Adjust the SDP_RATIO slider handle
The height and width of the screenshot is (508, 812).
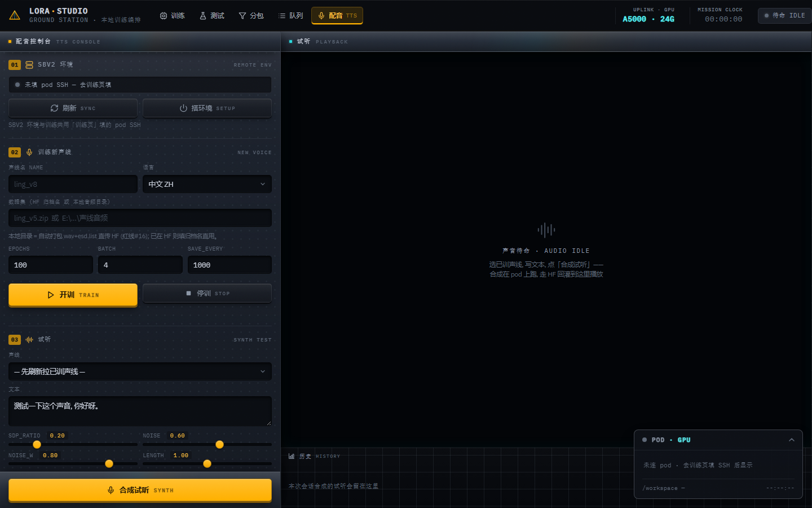pyautogui.click(x=37, y=445)
